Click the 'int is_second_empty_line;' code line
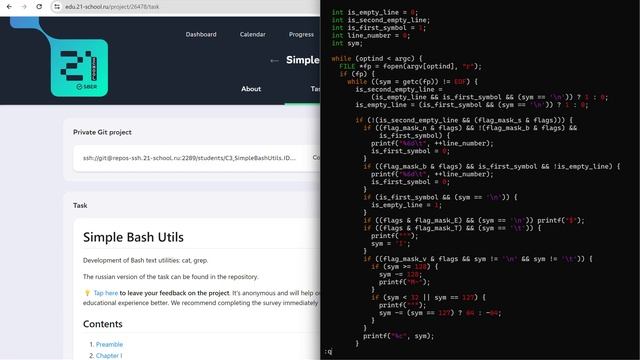 click(380, 20)
